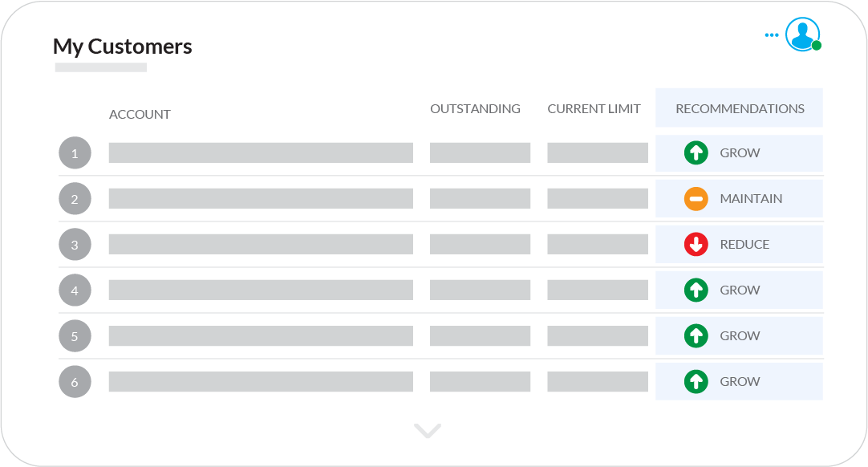Expand more customers with the down chevron
This screenshot has width=868, height=467.
point(428,431)
